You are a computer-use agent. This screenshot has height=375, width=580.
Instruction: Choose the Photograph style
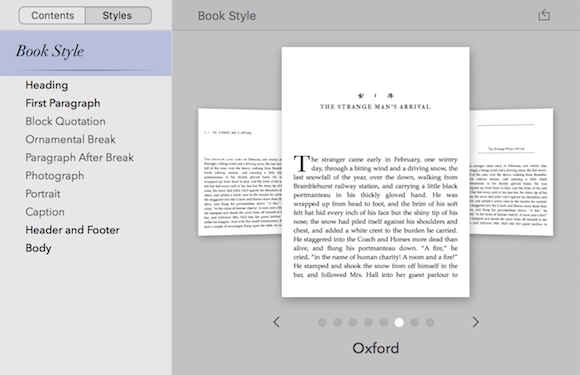point(55,176)
